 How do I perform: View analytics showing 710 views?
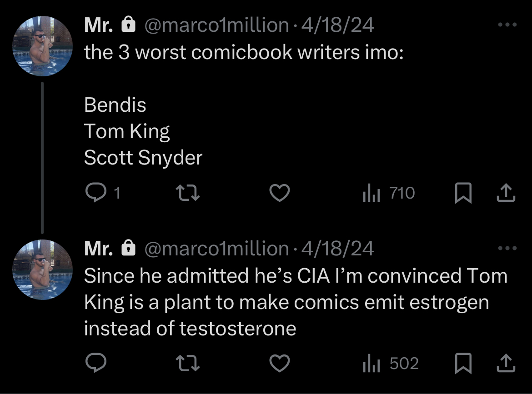[x=389, y=193]
